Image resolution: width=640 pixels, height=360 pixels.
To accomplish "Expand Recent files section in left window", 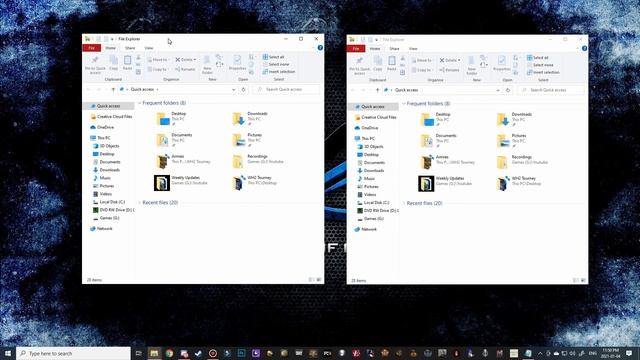I will pos(140,203).
